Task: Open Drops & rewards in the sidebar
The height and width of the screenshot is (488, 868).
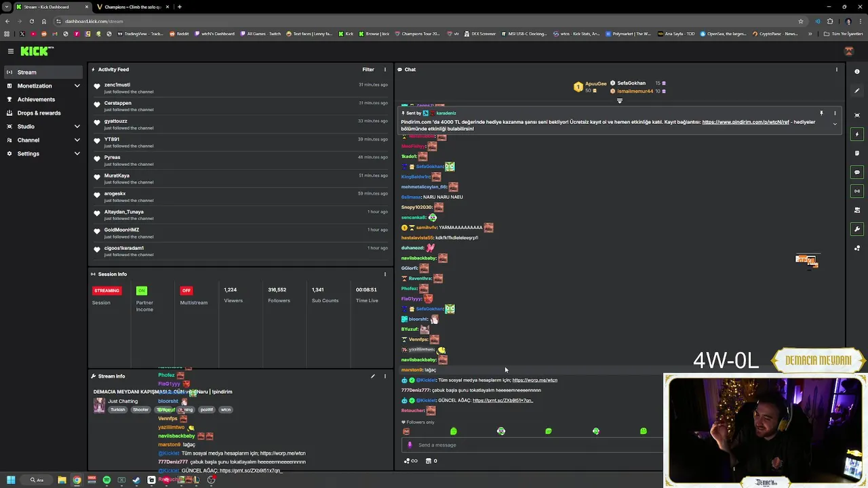Action: [42, 113]
